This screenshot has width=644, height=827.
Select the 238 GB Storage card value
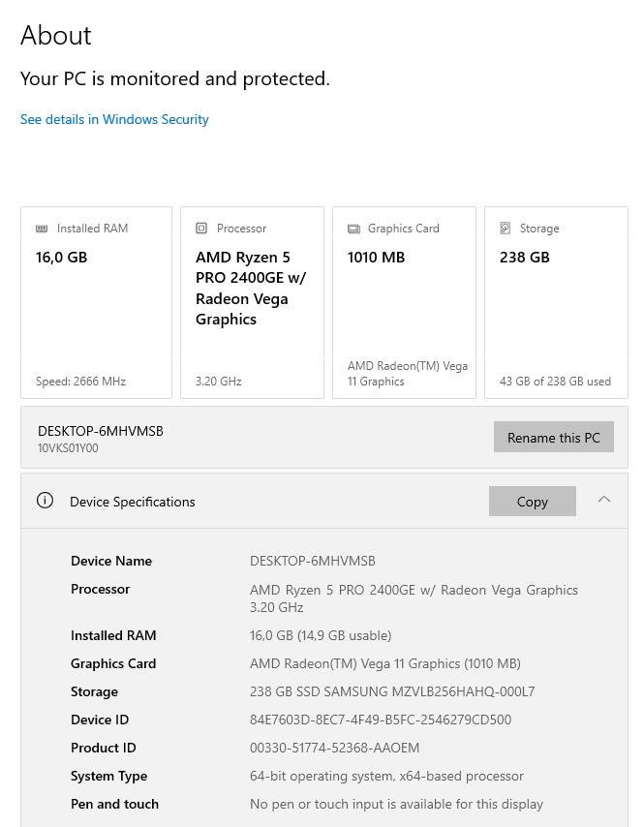pos(524,258)
